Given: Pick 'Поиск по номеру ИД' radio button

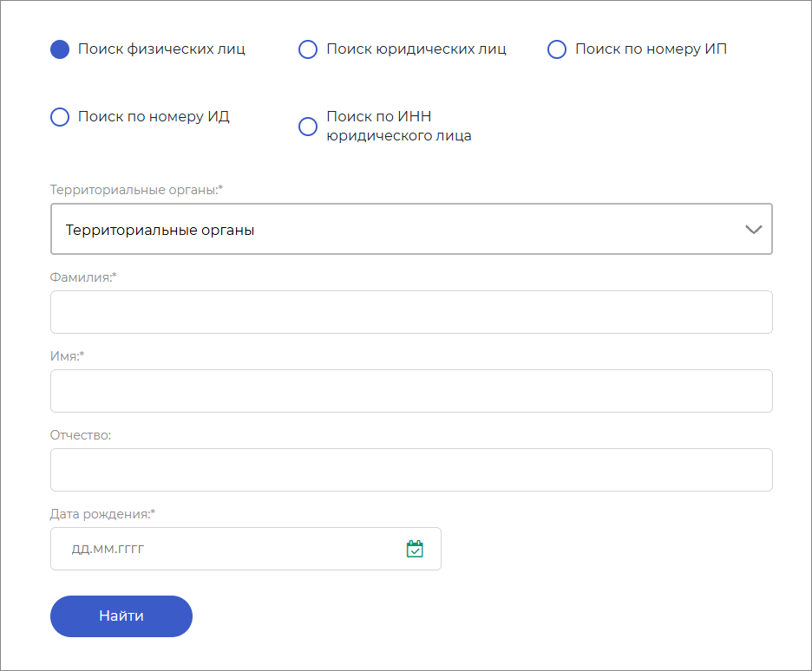Looking at the screenshot, I should (x=60, y=117).
